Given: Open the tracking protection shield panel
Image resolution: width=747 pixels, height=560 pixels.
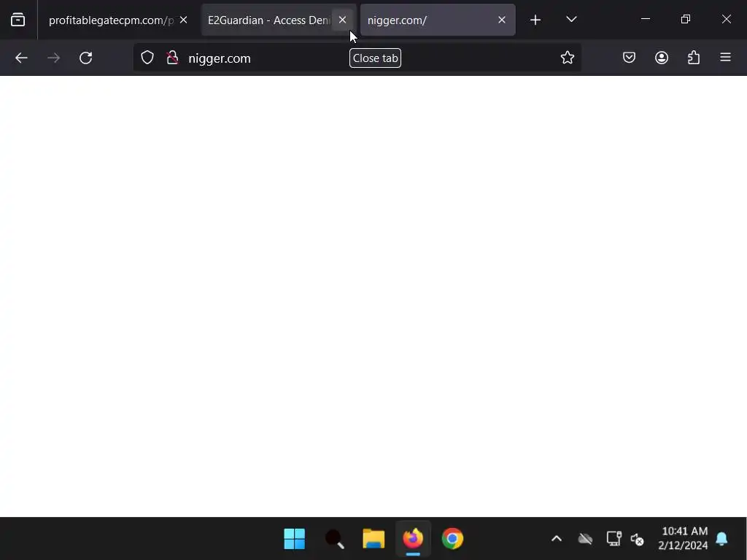Looking at the screenshot, I should 147,58.
